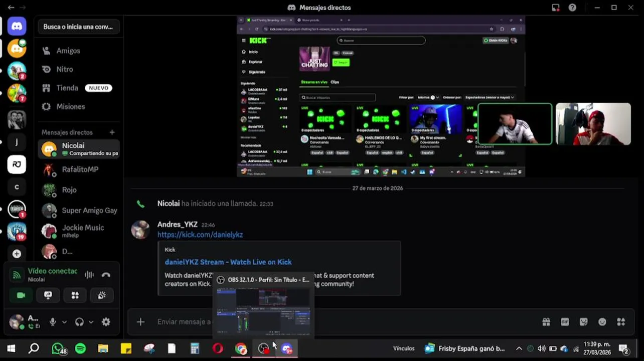Select the OBS 32.1.0 taskbar preview thumbnail
The width and height of the screenshot is (644, 361).
(x=263, y=305)
